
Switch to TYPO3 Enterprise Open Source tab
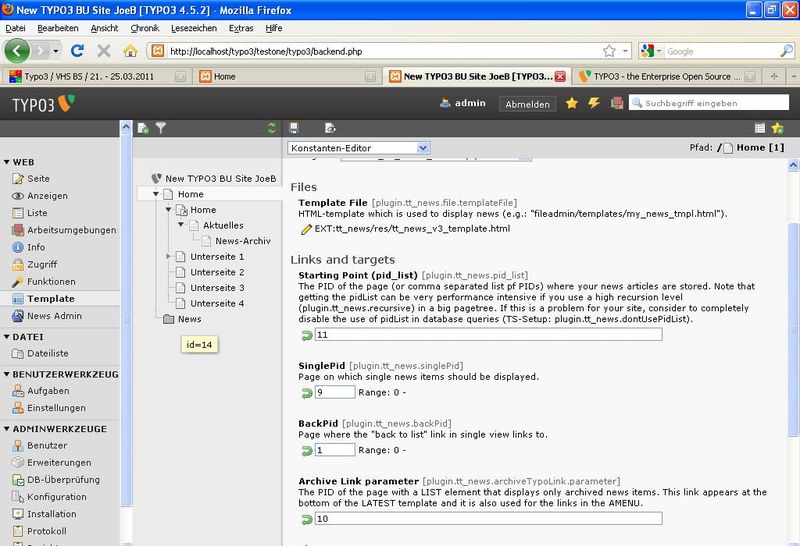point(666,77)
